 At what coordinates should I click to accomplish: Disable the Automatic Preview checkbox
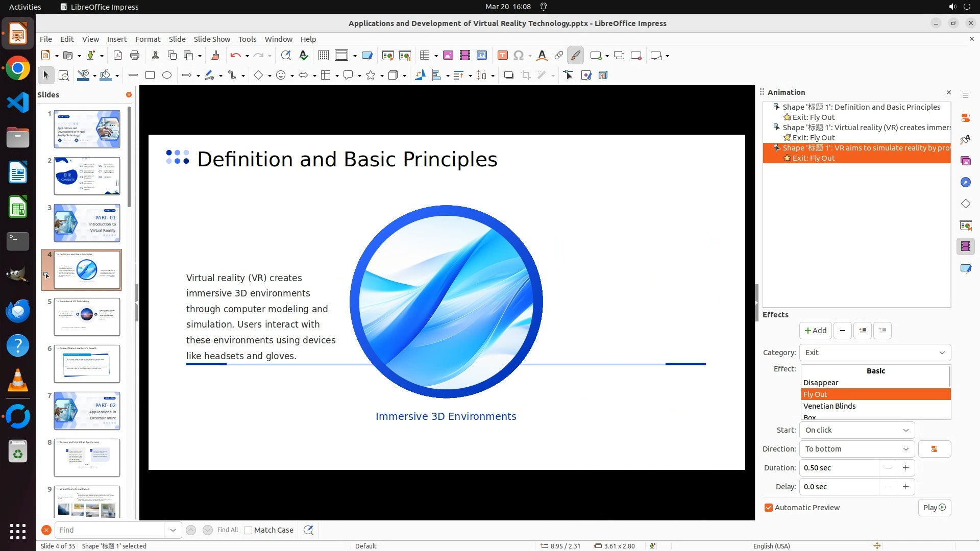tap(769, 508)
